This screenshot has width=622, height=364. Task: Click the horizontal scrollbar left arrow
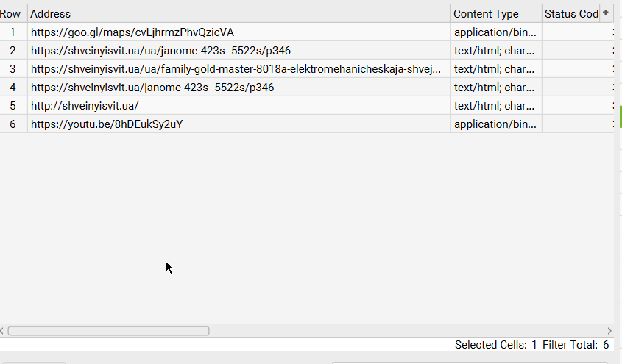(x=3, y=331)
